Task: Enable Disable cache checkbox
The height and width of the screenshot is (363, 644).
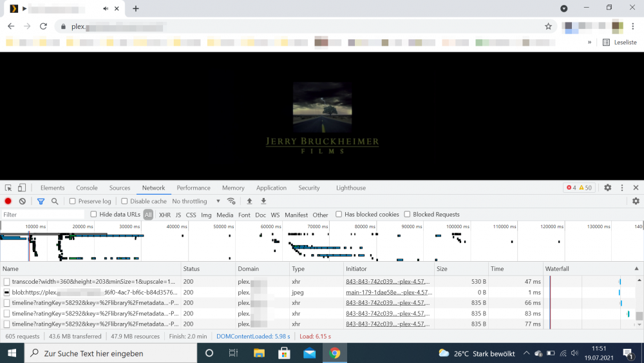Action: tap(124, 201)
